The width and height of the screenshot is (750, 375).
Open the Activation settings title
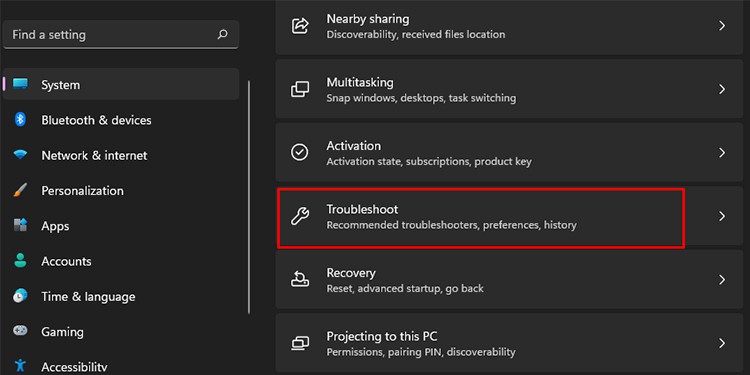click(x=353, y=146)
